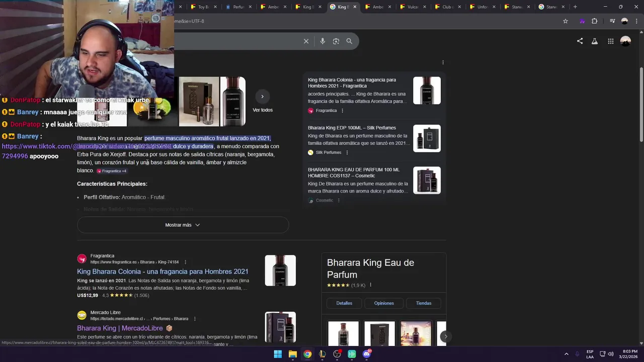Open options dots on Fragrantica search result

coord(185,262)
